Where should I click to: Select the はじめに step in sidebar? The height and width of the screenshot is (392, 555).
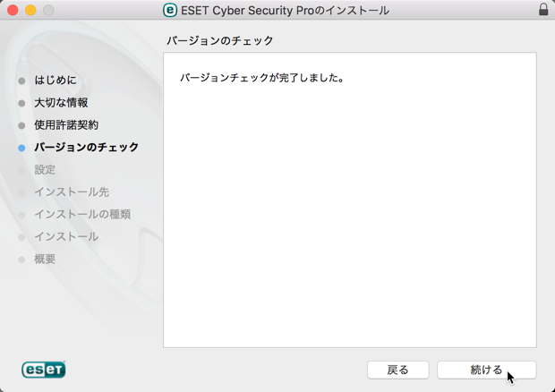click(55, 81)
